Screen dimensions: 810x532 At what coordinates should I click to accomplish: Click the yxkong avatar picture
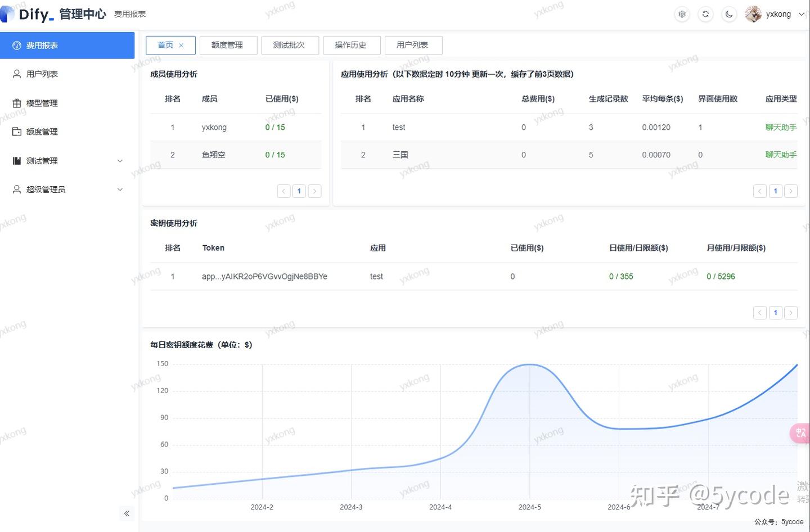tap(753, 14)
